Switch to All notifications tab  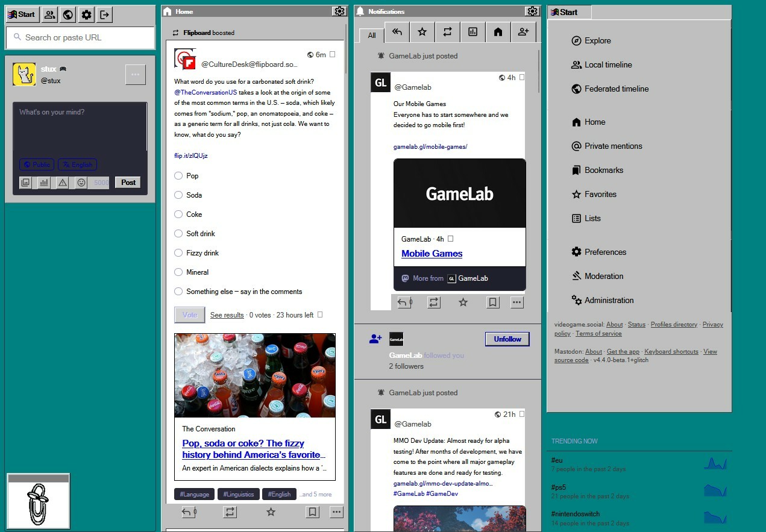pyautogui.click(x=372, y=35)
